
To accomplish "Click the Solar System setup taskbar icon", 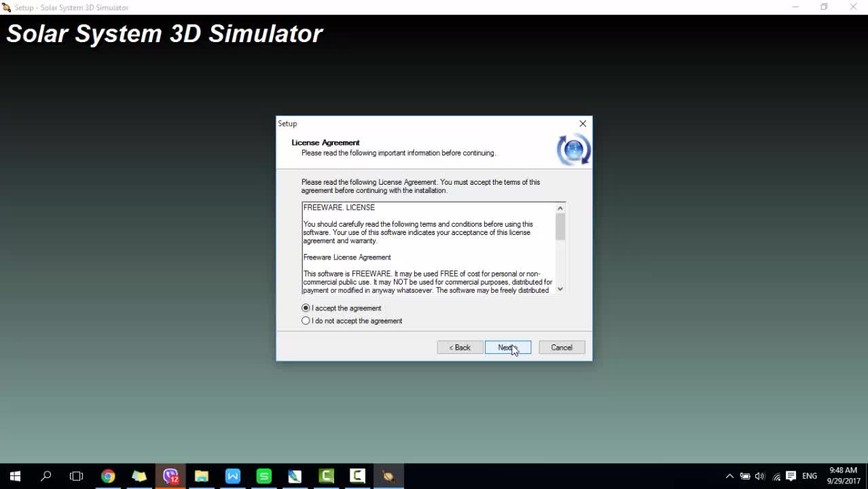I will coord(389,476).
